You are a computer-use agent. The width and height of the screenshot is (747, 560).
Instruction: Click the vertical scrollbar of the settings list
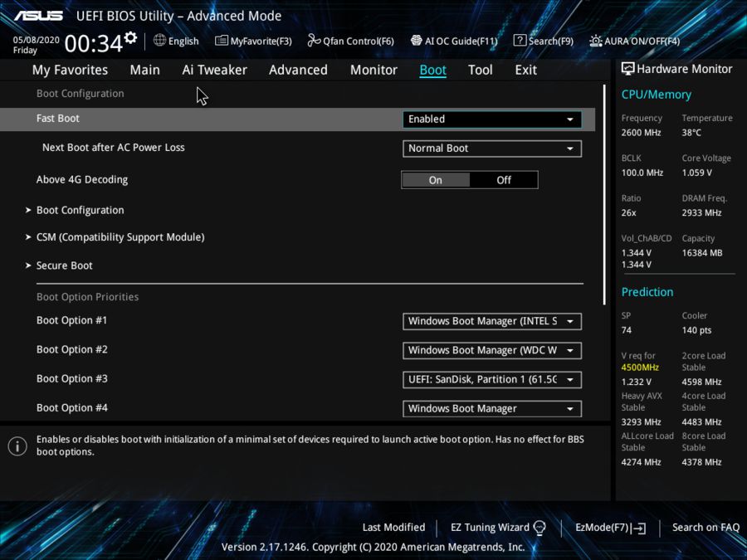point(604,195)
